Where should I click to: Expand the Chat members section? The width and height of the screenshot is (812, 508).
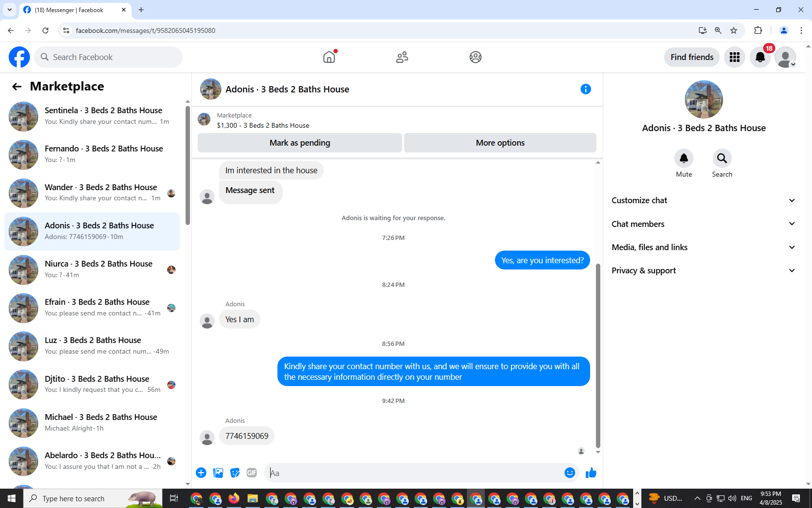click(x=703, y=224)
